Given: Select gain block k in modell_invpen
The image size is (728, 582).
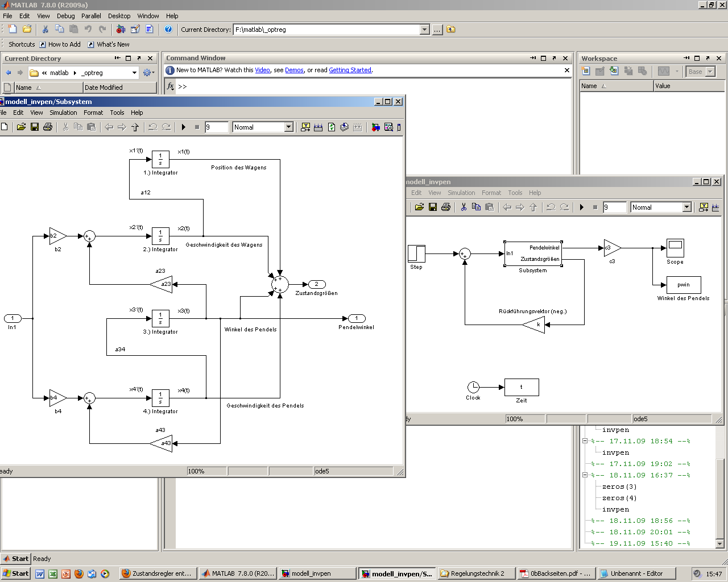Looking at the screenshot, I should (x=534, y=325).
